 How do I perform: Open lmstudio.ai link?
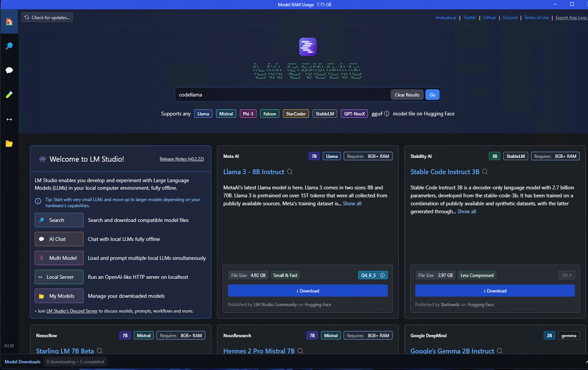click(x=446, y=18)
